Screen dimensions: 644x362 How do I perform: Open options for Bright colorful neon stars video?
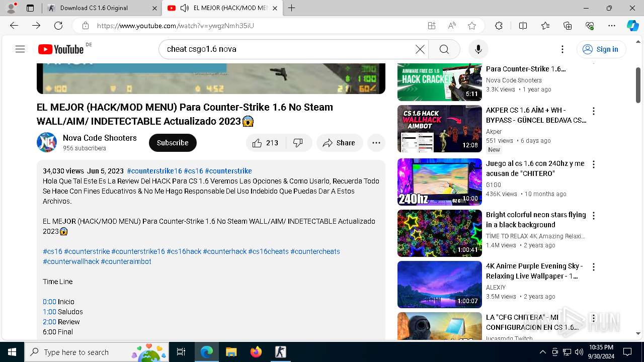594,216
